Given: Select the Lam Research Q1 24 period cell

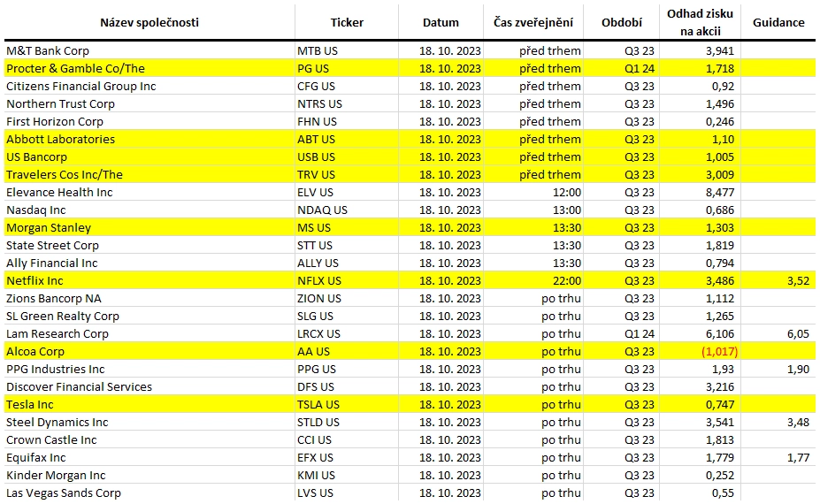Looking at the screenshot, I should [622, 334].
